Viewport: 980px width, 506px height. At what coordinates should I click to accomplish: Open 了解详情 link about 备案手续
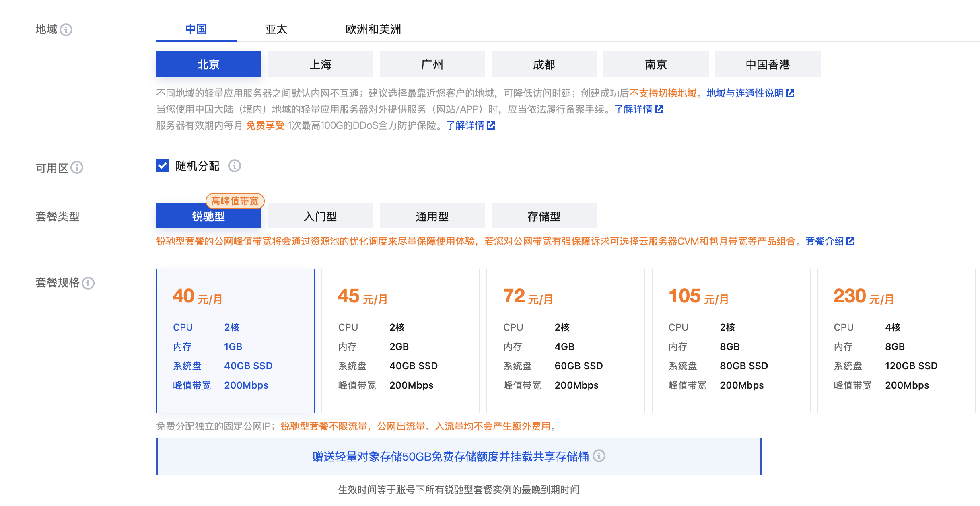(x=633, y=109)
